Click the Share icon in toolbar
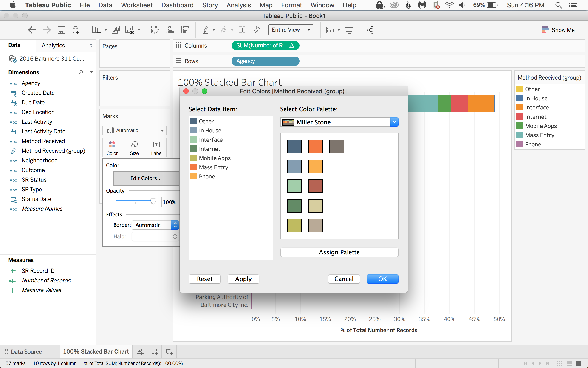Viewport: 588px width, 368px height. coord(370,30)
